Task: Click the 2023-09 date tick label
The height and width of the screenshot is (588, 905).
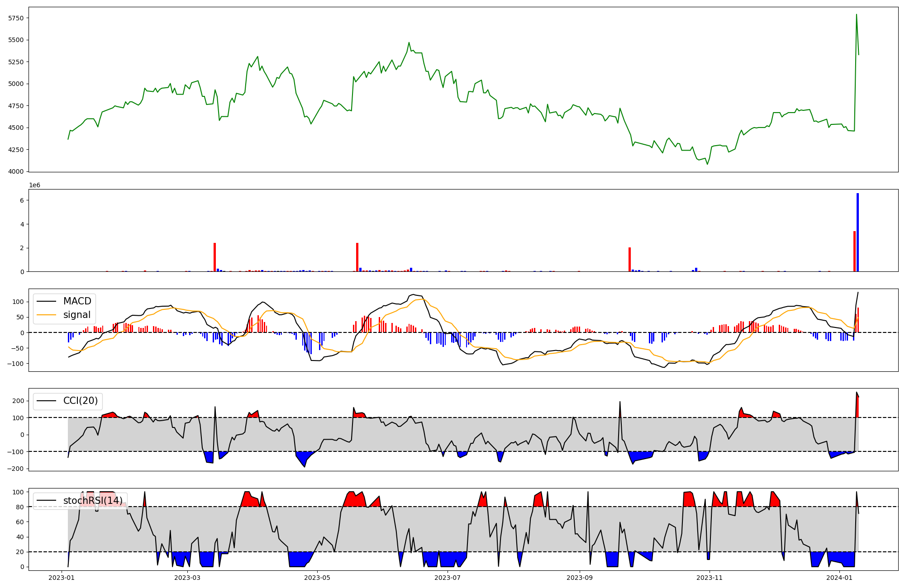Action: (x=580, y=578)
